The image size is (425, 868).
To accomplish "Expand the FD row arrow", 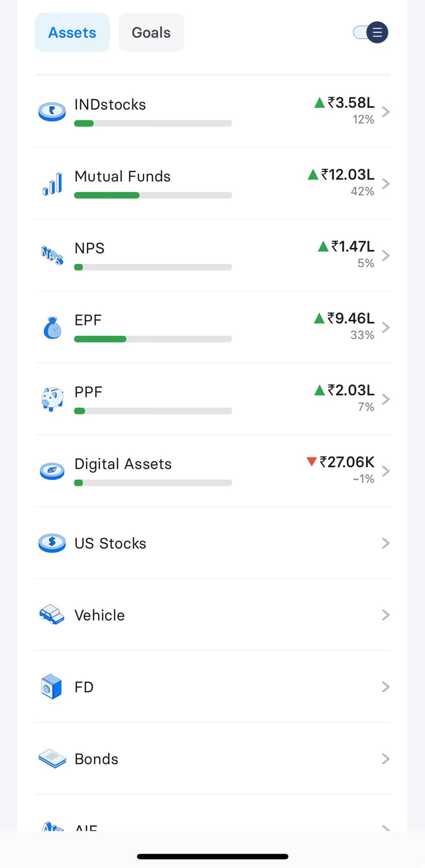I will pyautogui.click(x=386, y=687).
